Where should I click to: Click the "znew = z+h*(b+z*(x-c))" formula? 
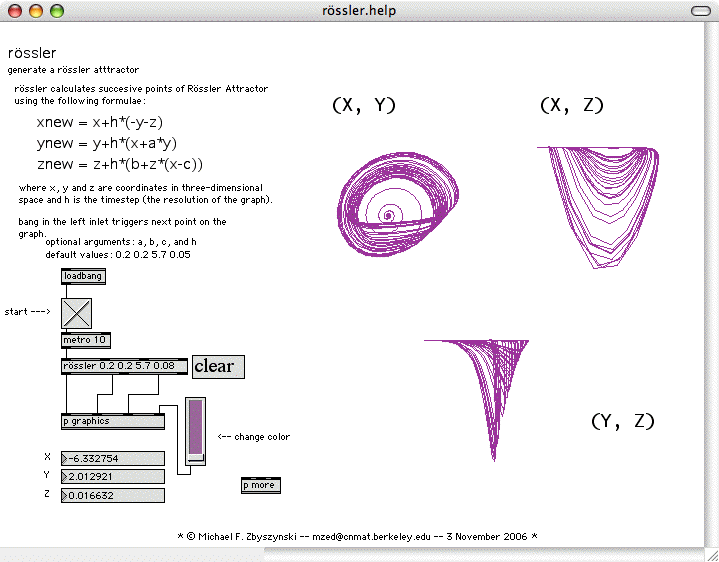pos(120,164)
